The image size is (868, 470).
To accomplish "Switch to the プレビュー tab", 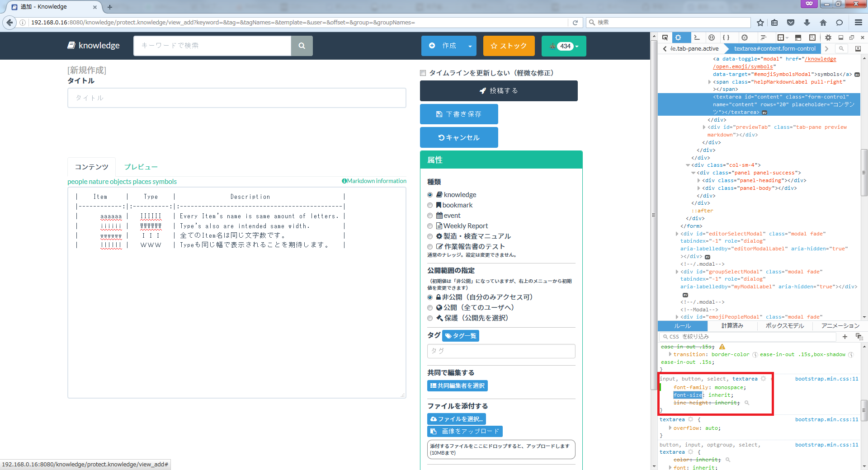I will [x=141, y=167].
